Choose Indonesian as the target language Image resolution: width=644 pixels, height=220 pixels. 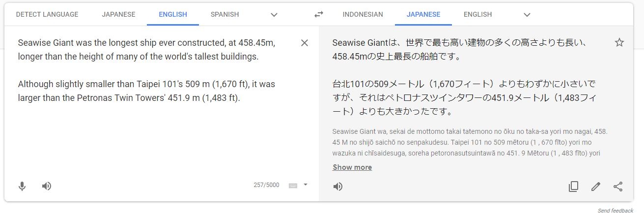point(363,14)
